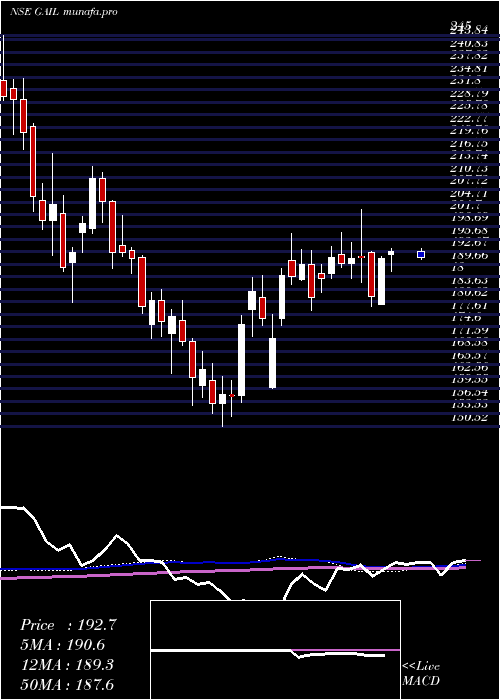
Task: Select the '50MA : 187.6' value
Action: 67,684
